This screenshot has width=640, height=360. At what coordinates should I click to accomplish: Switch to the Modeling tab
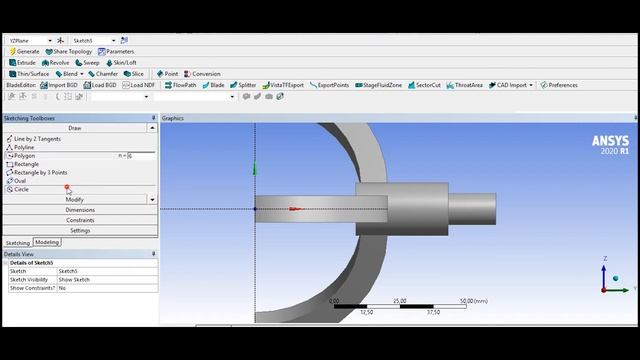point(47,242)
